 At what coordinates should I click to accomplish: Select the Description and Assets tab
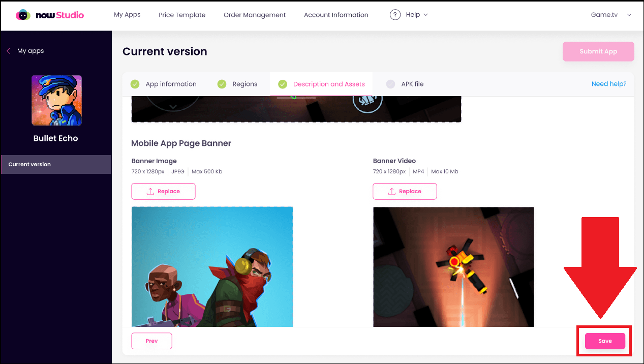click(321, 84)
